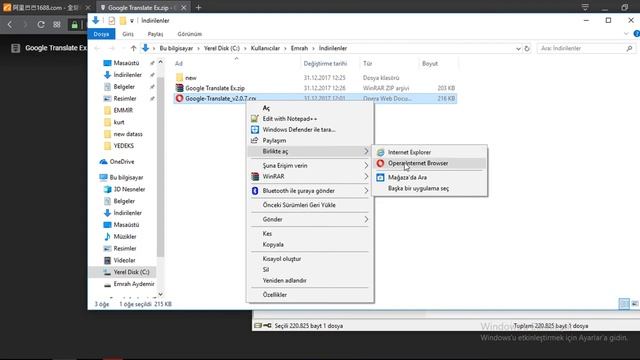Click Opera icon of Google-Translate_v2.0.7 file
Screen dimensions: 640x360
click(179, 98)
